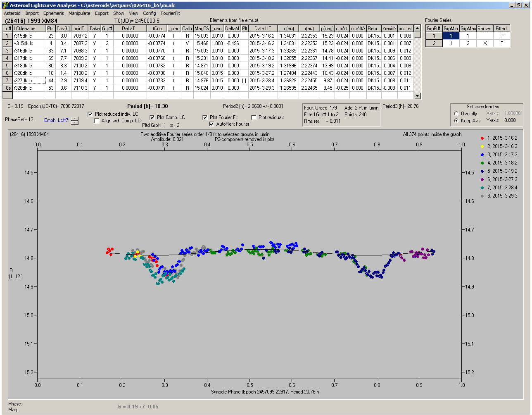532x415 pixels.
Task: Open the Config menu
Action: [150, 13]
